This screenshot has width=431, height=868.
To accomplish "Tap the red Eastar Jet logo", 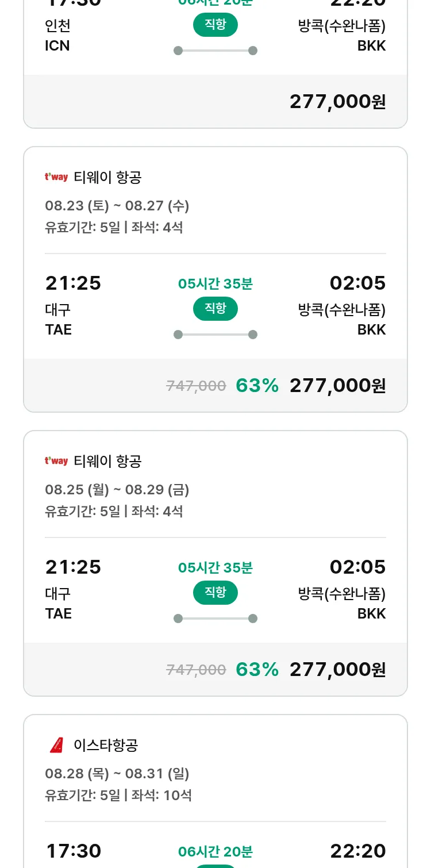I will (x=56, y=745).
